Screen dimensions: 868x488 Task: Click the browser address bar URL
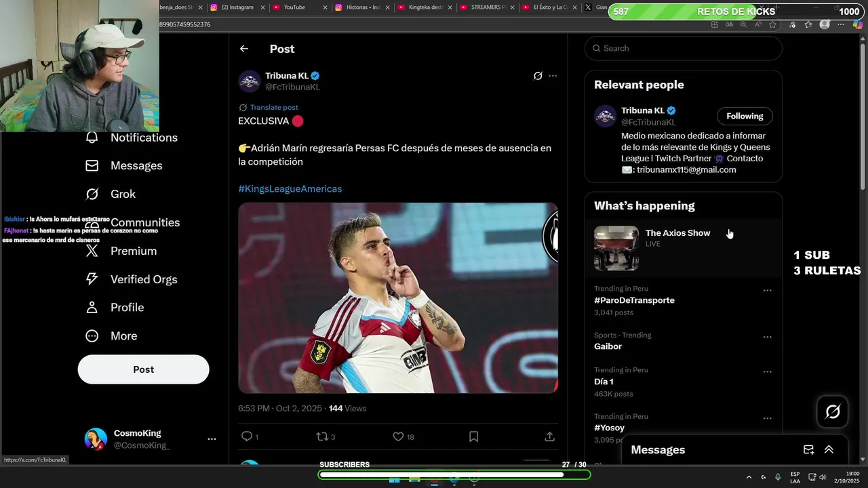click(x=184, y=24)
